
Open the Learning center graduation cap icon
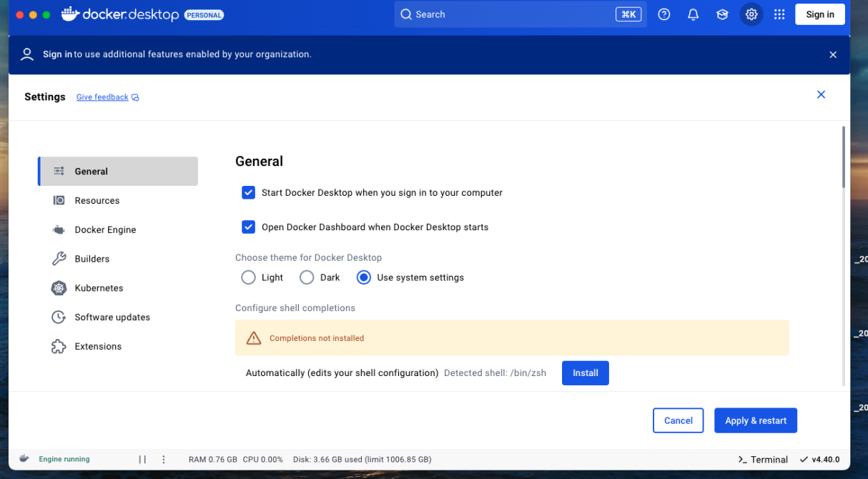(722, 14)
